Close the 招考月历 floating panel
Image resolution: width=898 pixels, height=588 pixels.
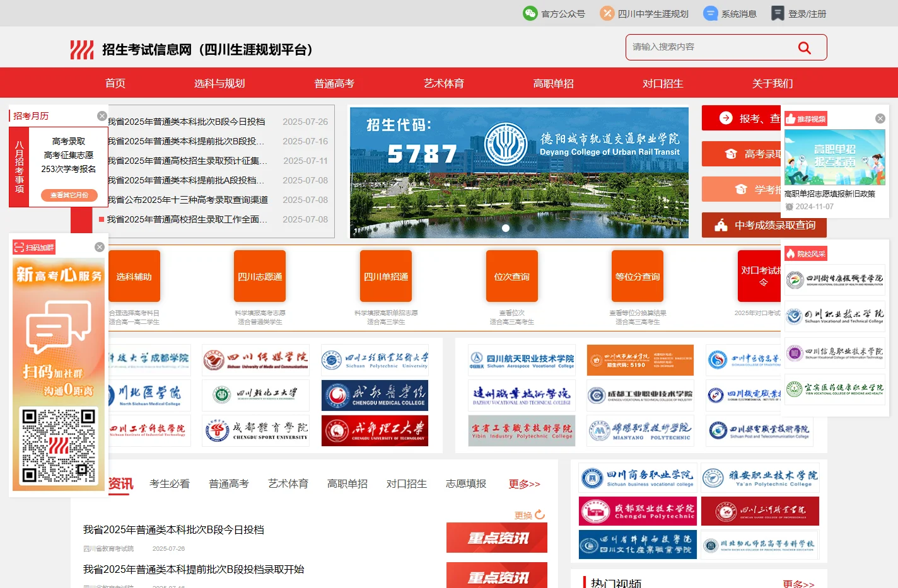(102, 116)
